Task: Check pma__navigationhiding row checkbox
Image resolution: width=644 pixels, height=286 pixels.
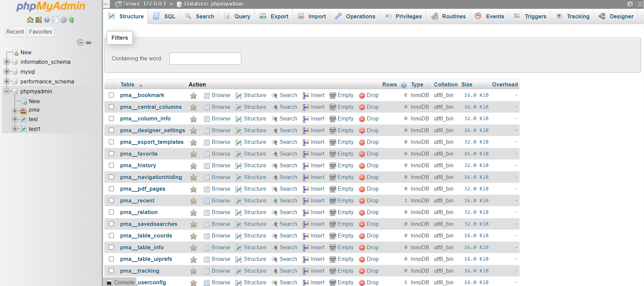Action: [111, 177]
